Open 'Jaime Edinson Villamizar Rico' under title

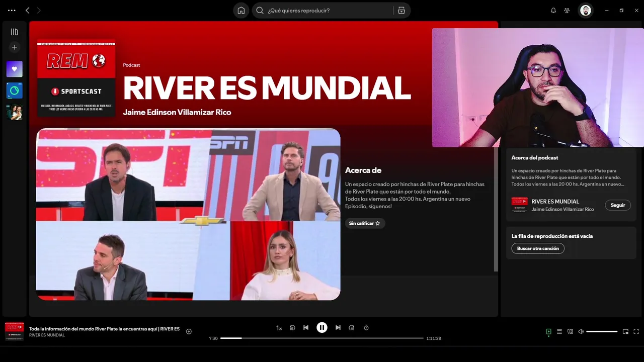coord(177,112)
